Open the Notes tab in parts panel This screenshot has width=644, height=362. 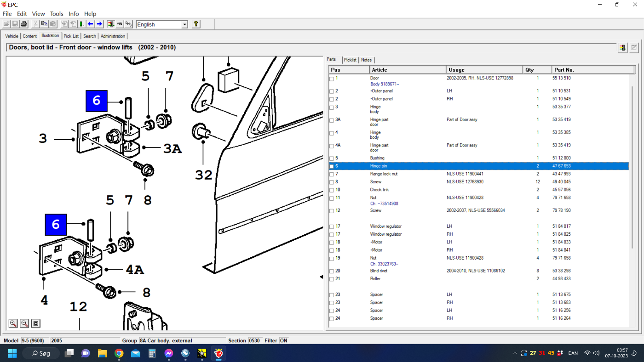(x=366, y=60)
